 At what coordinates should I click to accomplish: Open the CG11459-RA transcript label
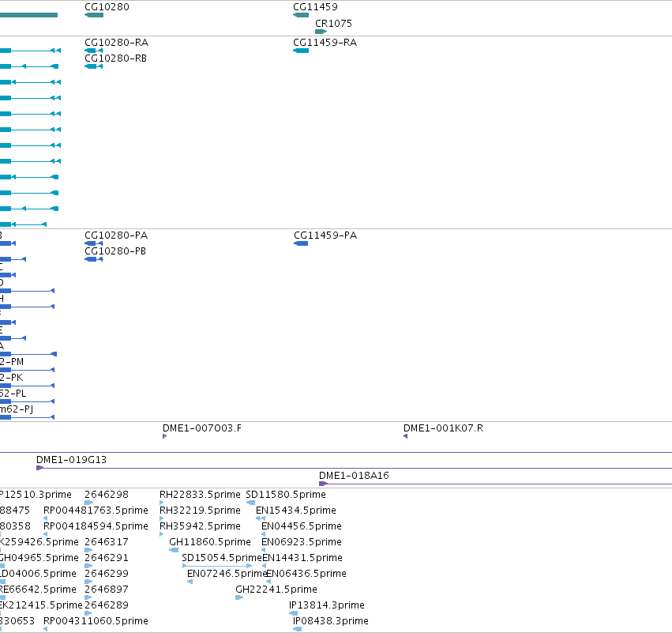pyautogui.click(x=325, y=43)
